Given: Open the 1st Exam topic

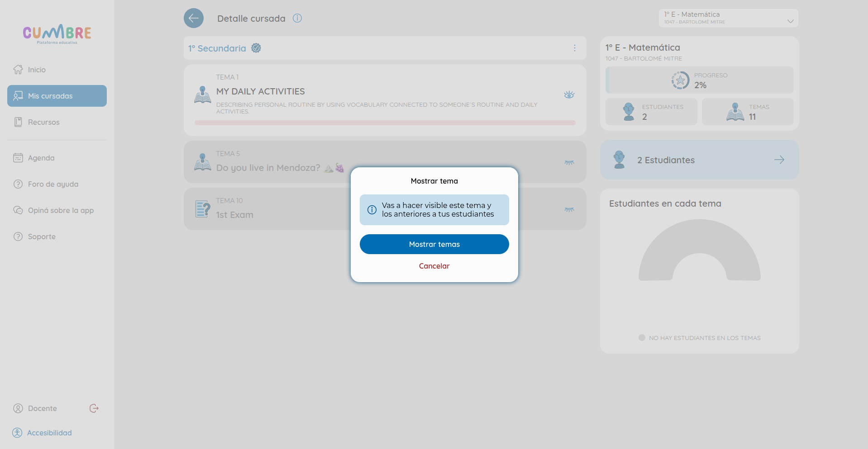Looking at the screenshot, I should click(x=235, y=215).
